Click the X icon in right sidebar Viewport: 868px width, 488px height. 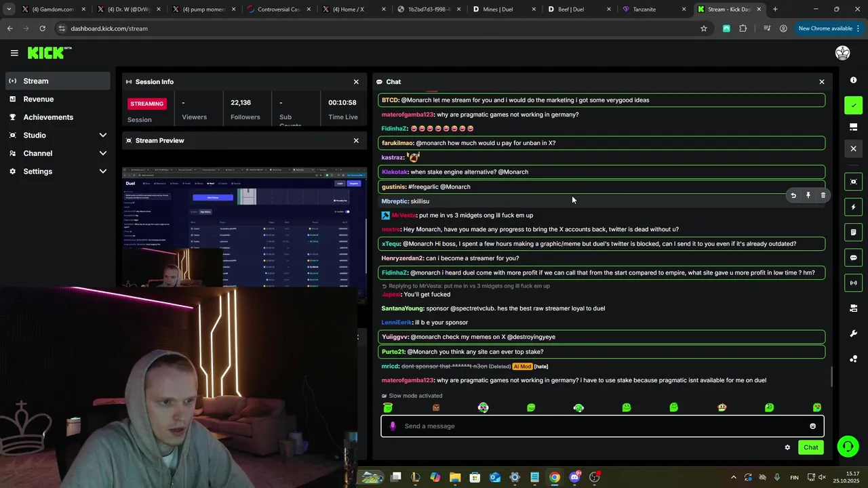coord(854,148)
